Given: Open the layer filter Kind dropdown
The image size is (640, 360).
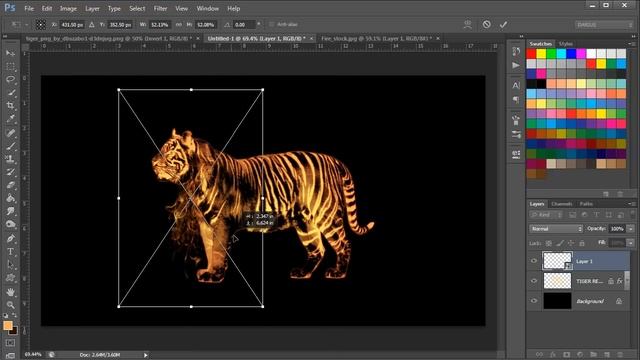Looking at the screenshot, I should 547,215.
